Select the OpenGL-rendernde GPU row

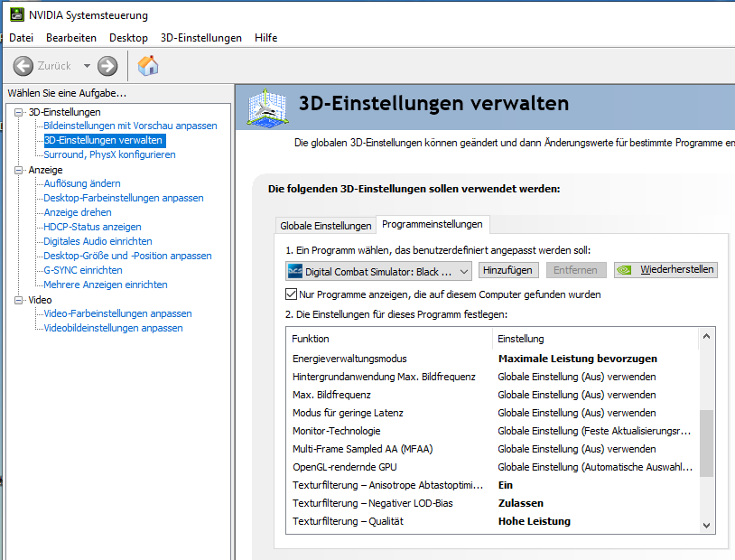(x=492, y=467)
